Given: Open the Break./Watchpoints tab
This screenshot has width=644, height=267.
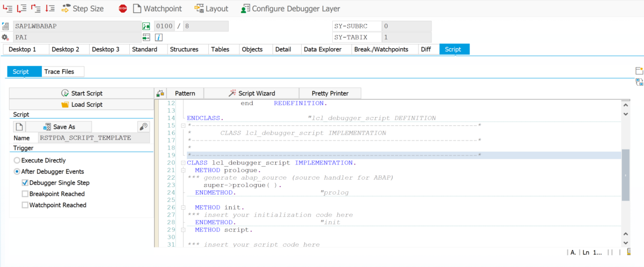Looking at the screenshot, I should [380, 49].
